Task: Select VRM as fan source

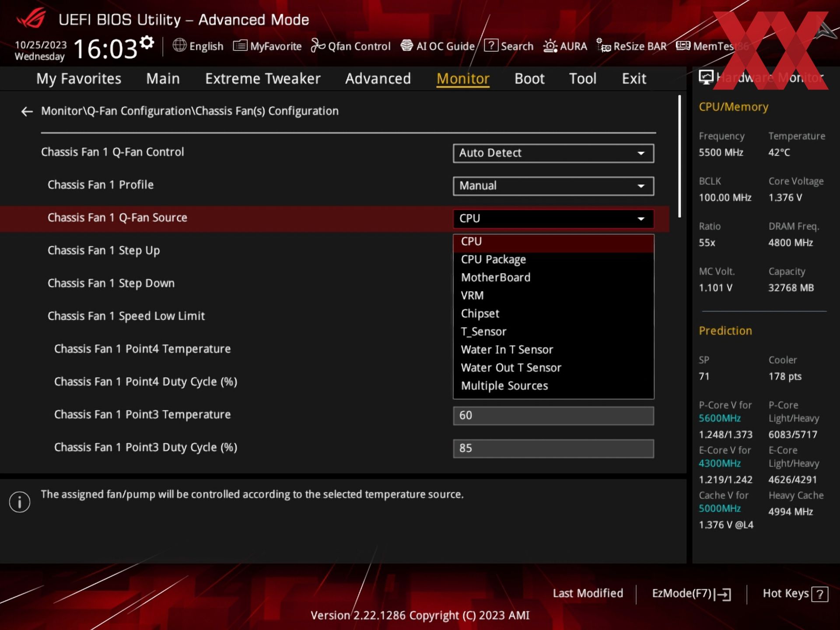Action: coord(553,296)
